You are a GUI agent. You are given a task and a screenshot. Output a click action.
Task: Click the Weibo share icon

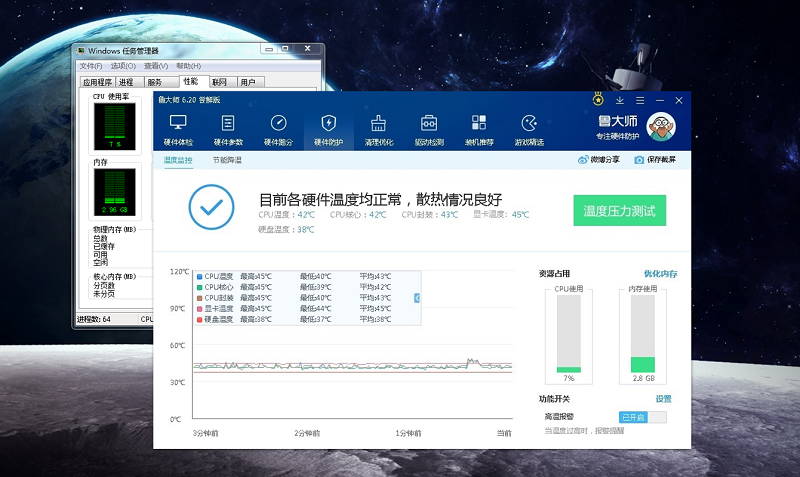(583, 160)
